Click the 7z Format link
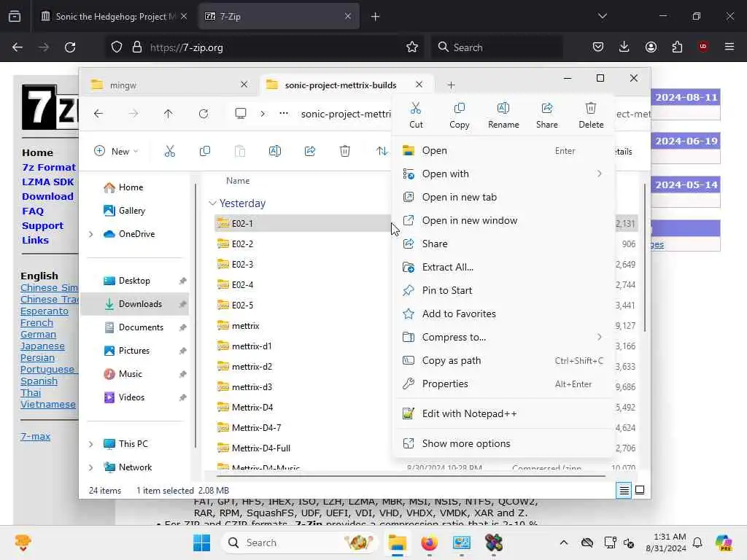747x560 pixels. click(49, 167)
